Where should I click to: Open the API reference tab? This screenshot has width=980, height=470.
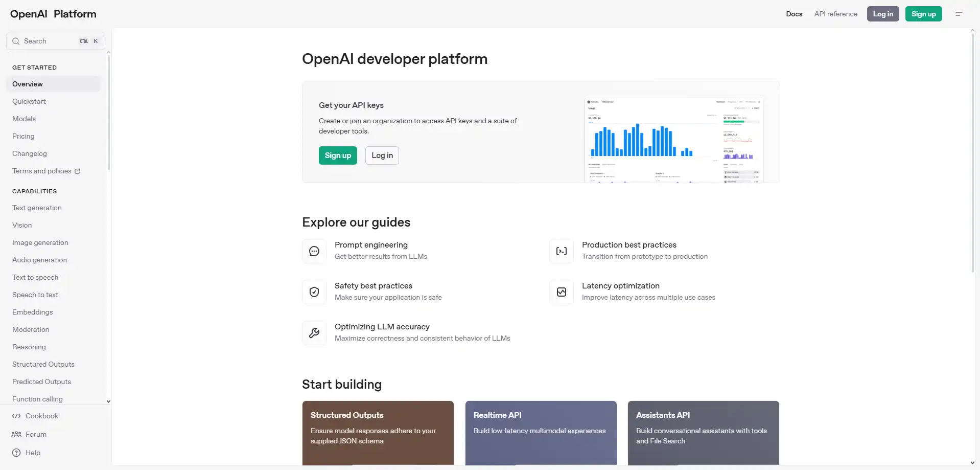coord(836,14)
